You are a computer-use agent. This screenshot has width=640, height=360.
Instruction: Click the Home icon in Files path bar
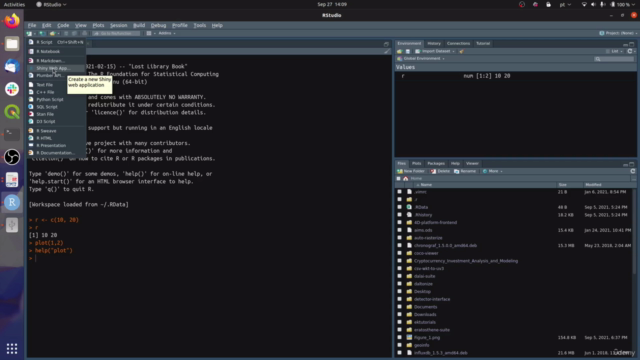[x=406, y=178]
